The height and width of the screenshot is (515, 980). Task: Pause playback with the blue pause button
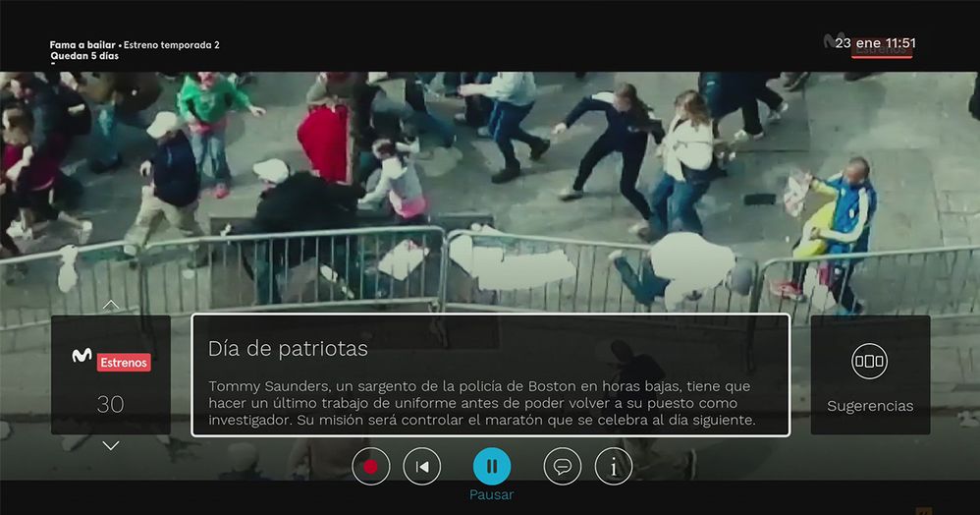point(492,466)
